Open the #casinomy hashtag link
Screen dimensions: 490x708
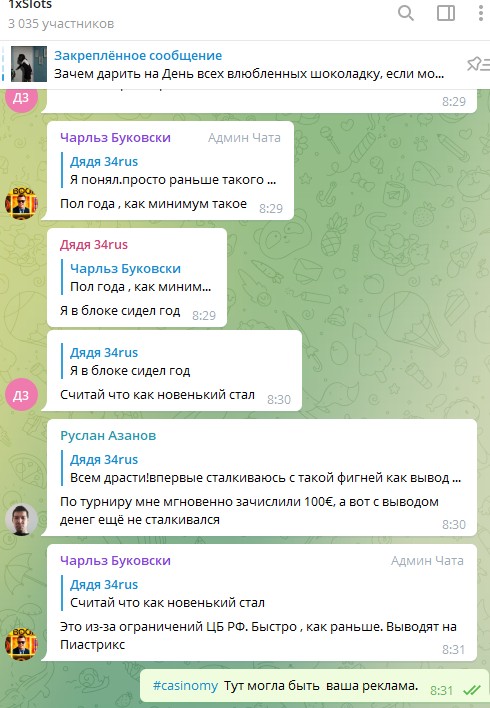186,686
